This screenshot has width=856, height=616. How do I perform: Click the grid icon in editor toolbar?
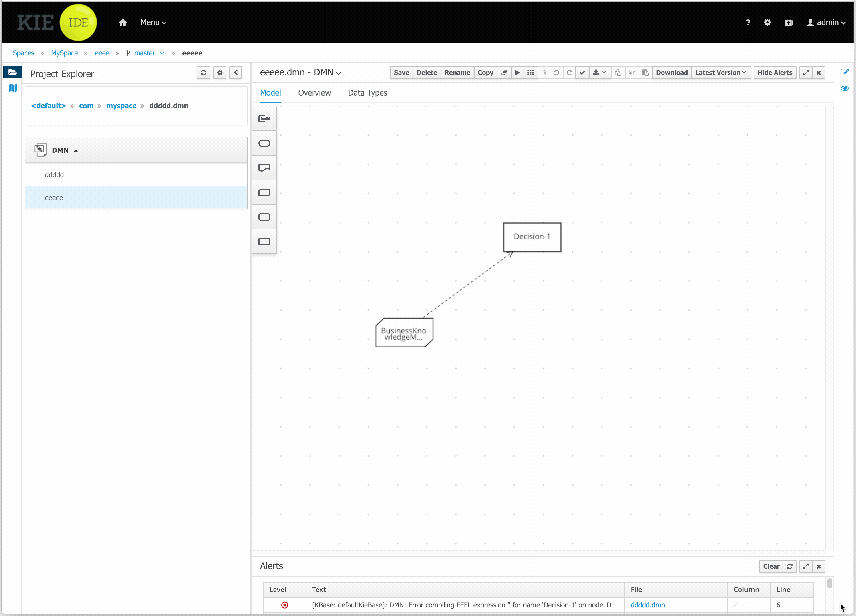pos(530,72)
